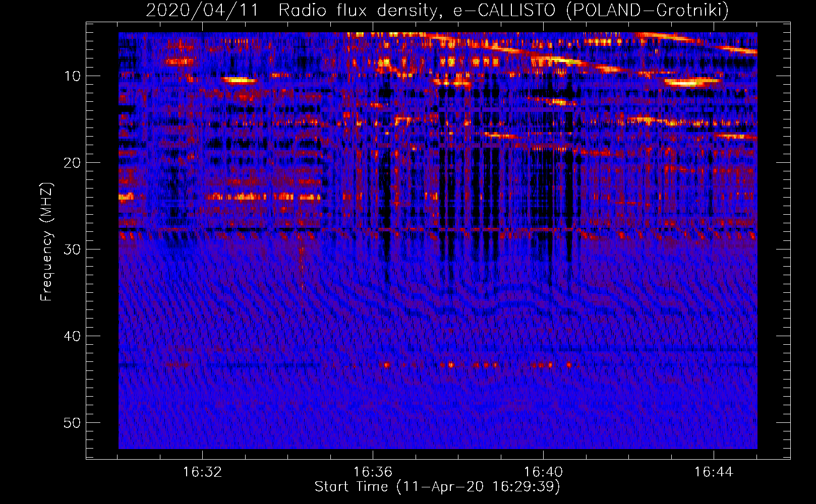Click the '10' frequency tick label
This screenshot has width=816, height=504.
coord(72,76)
